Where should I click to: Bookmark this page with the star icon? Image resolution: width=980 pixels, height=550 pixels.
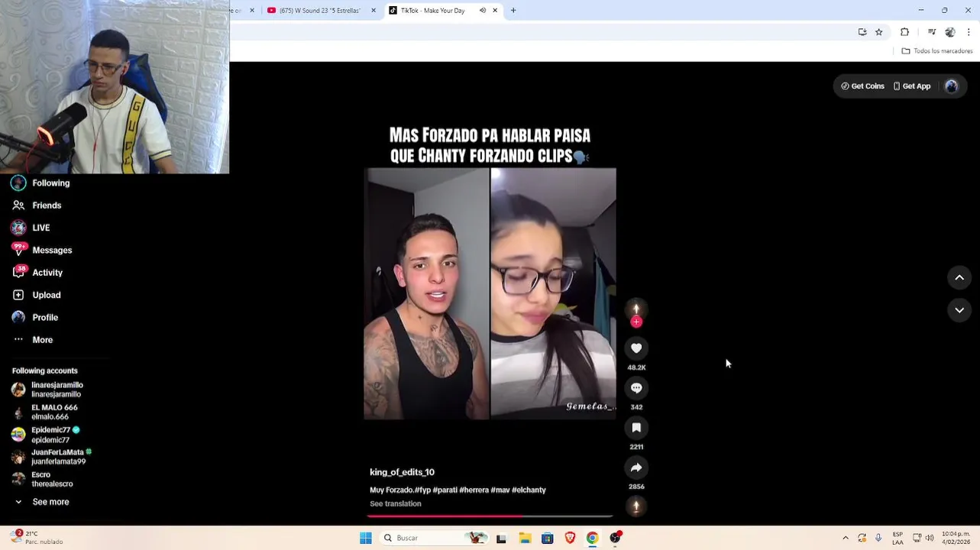tap(879, 32)
